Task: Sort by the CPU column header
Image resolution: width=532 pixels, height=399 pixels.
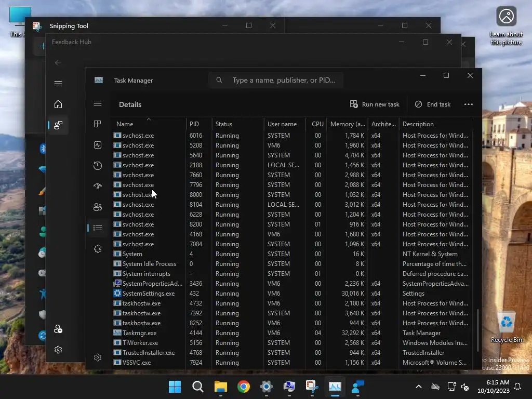Action: click(316, 124)
